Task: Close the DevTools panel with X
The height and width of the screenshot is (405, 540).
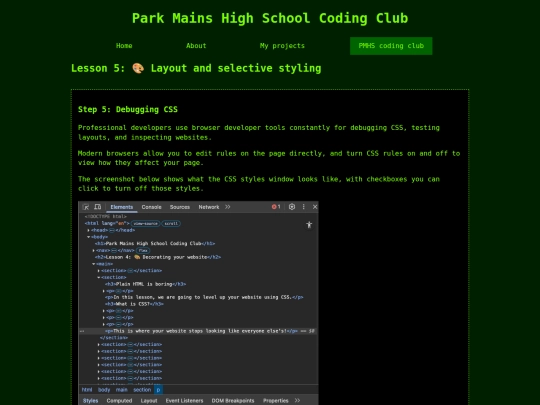Action: click(315, 207)
